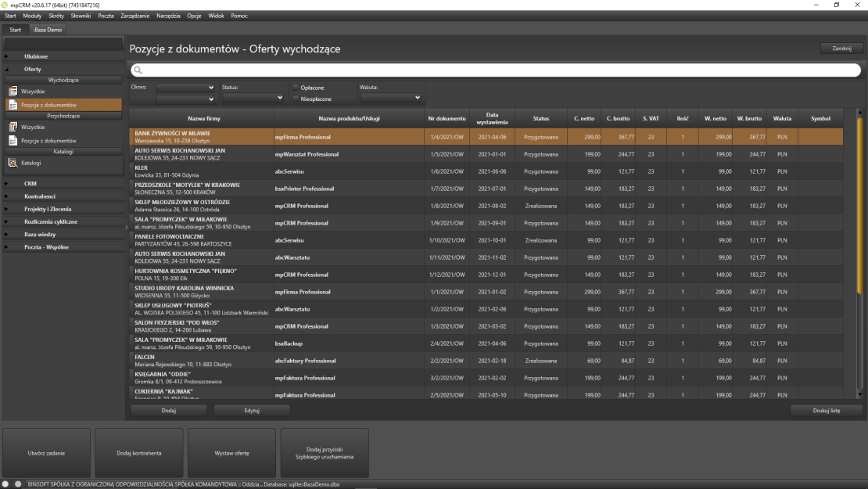Select KSIĘGARNIA "ODDIE" row

coord(486,378)
